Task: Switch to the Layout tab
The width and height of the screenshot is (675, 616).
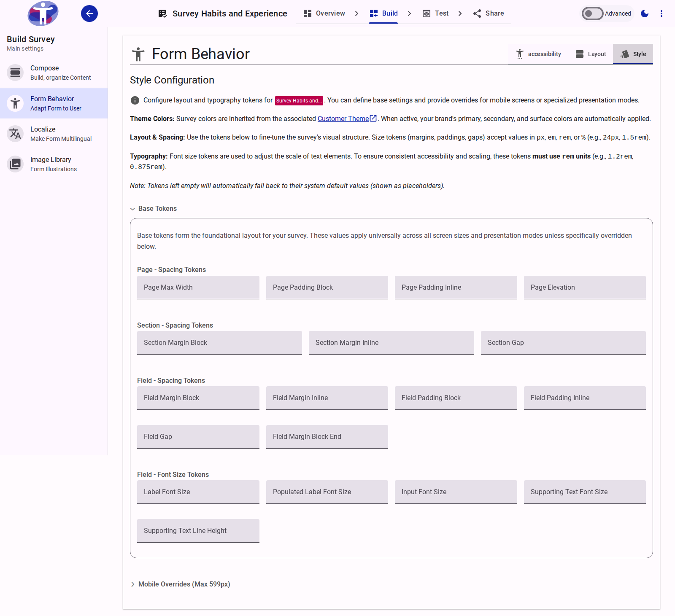Action: pyautogui.click(x=591, y=54)
